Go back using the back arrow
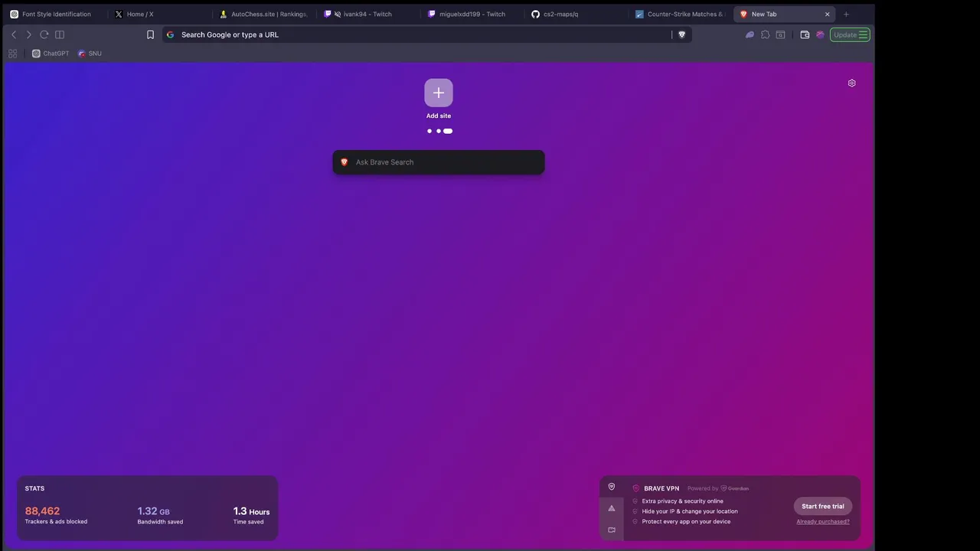This screenshot has width=980, height=551. (14, 34)
